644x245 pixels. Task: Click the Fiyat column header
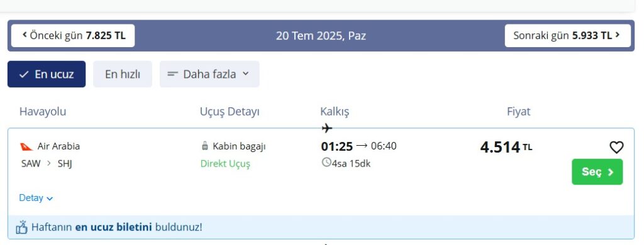click(x=519, y=112)
